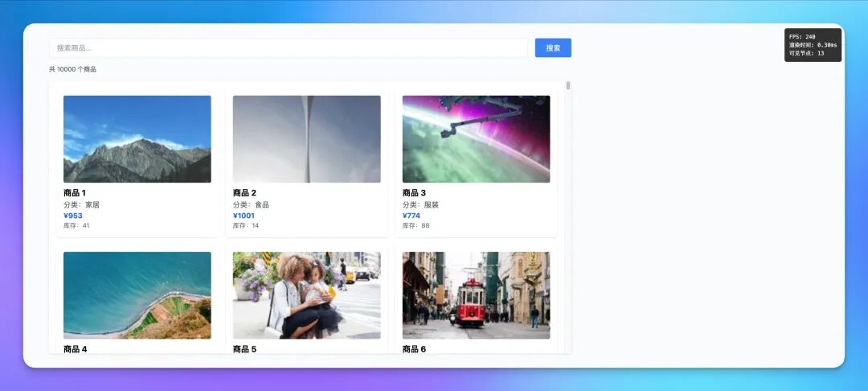
Task: Open the 商品 3 title text
Action: [x=414, y=193]
